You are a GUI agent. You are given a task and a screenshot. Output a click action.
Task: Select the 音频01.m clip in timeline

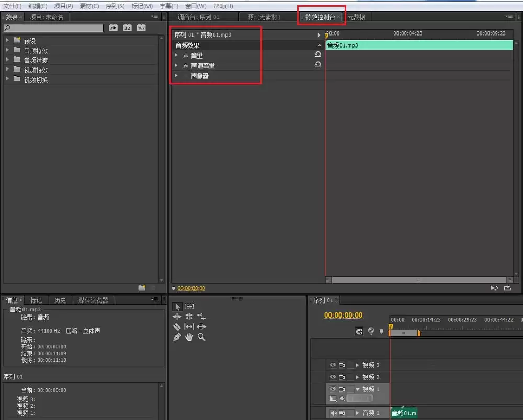click(404, 413)
